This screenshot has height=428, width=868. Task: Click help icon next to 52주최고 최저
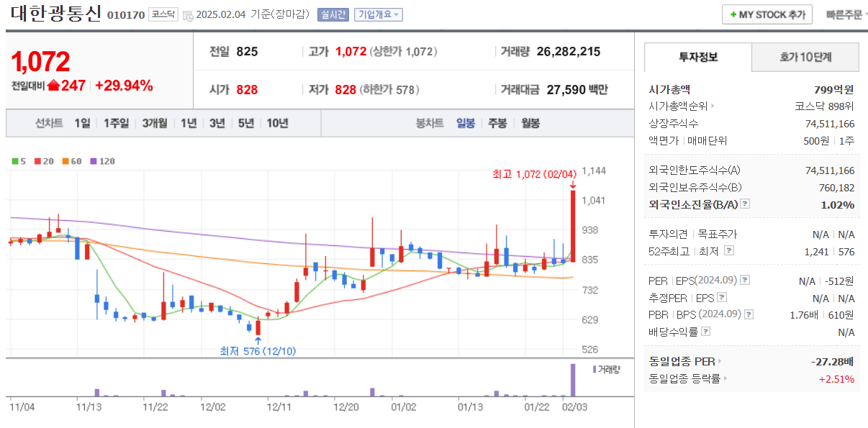[x=729, y=251]
